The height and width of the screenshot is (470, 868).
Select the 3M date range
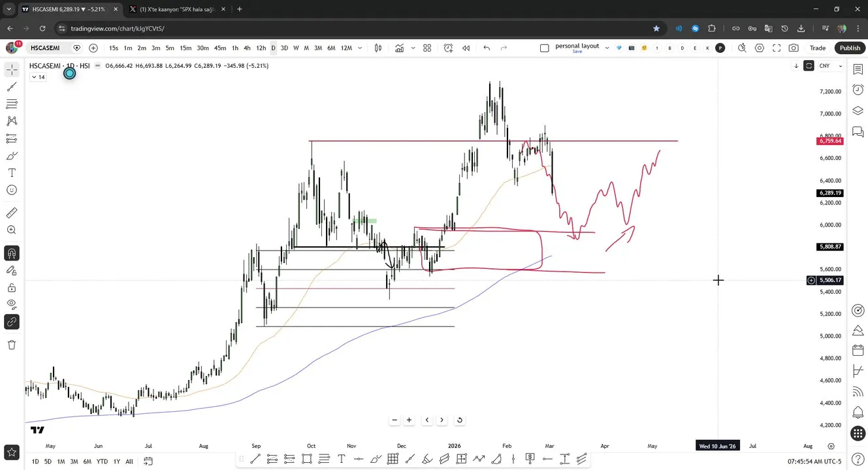74,462
